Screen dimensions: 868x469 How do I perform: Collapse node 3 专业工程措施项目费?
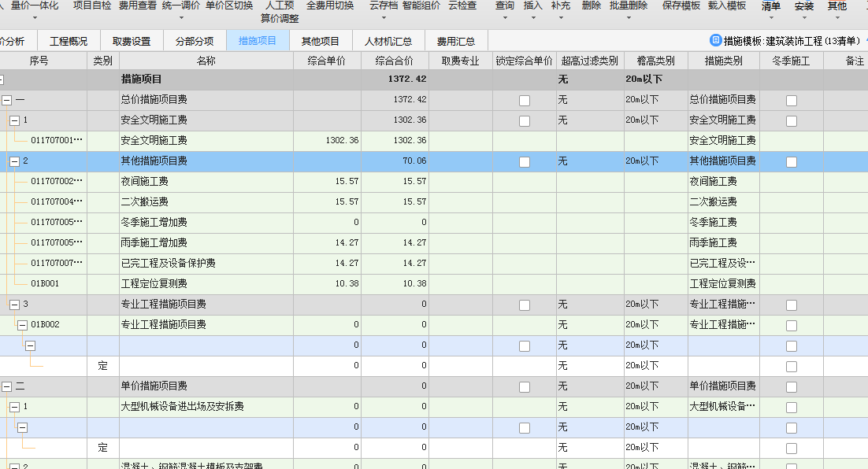(x=14, y=305)
